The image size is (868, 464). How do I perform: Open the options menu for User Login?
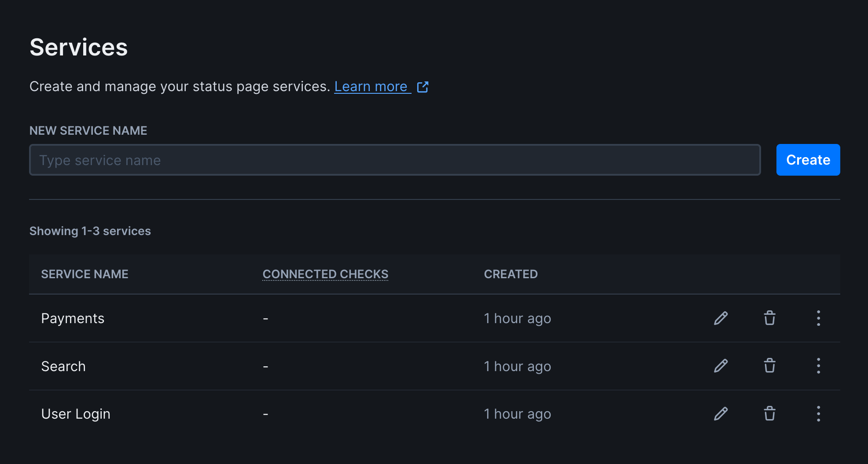pos(818,413)
